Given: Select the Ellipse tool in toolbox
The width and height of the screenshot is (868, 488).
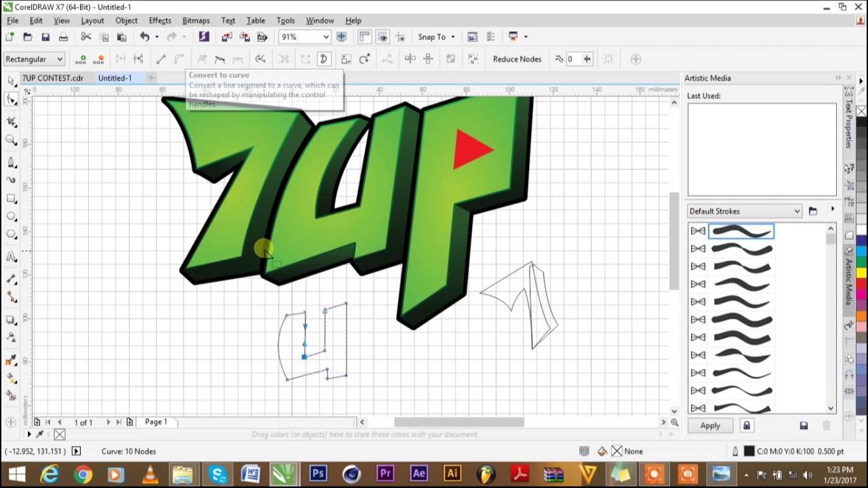Looking at the screenshot, I should pyautogui.click(x=12, y=217).
